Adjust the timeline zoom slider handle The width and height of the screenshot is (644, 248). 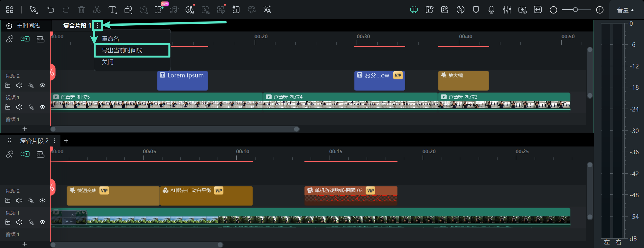point(575,10)
